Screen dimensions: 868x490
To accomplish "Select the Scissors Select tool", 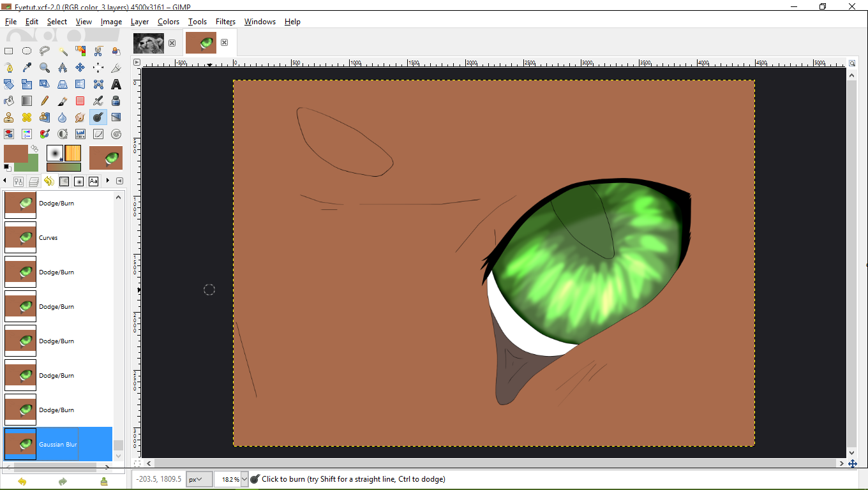I will tap(98, 51).
